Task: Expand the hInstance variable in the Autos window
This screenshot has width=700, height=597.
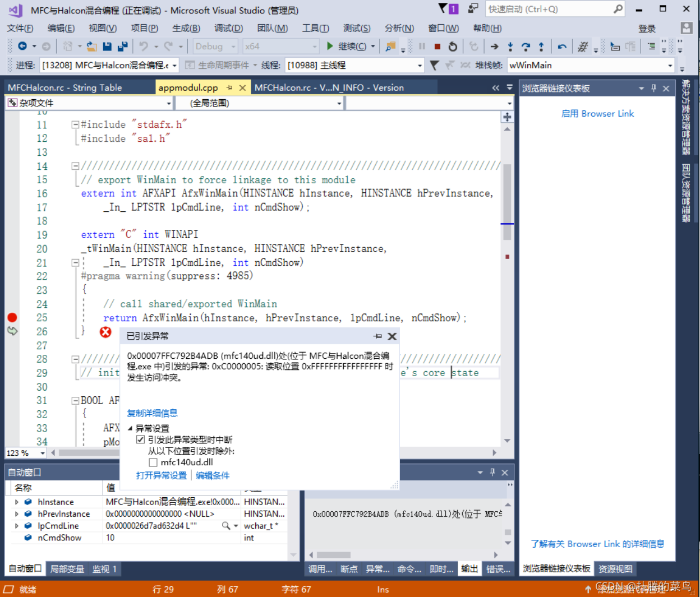Action: point(17,502)
